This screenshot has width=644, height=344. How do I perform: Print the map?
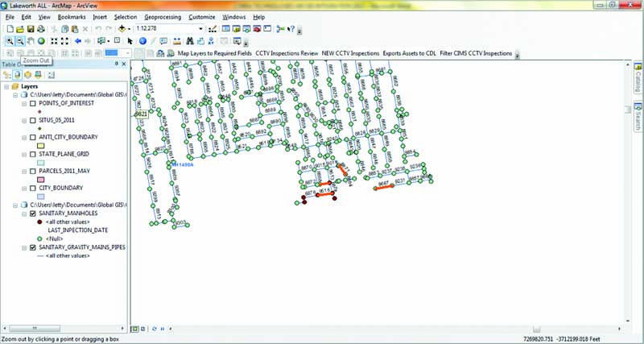(41, 29)
